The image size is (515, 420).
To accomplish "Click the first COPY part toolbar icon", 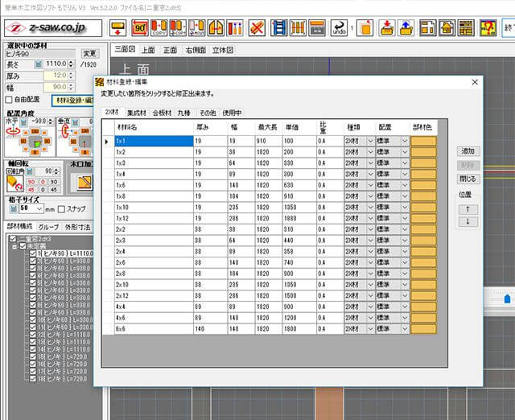I will (159, 28).
